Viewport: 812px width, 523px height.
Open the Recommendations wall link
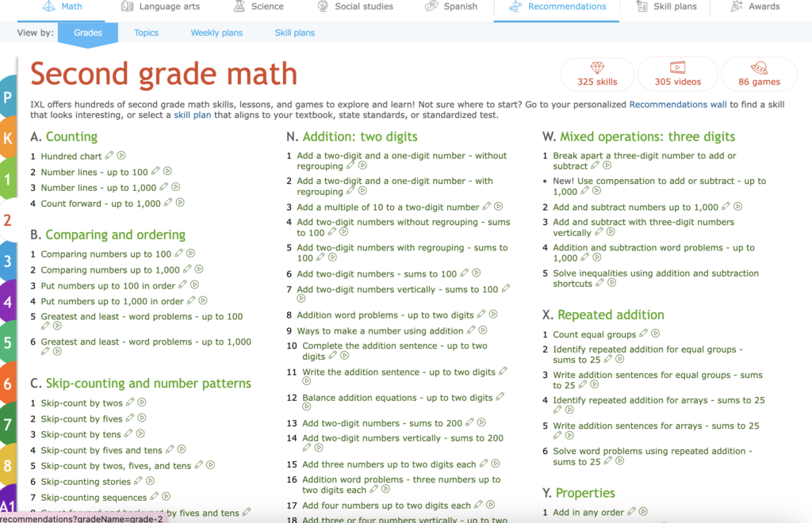tap(678, 105)
